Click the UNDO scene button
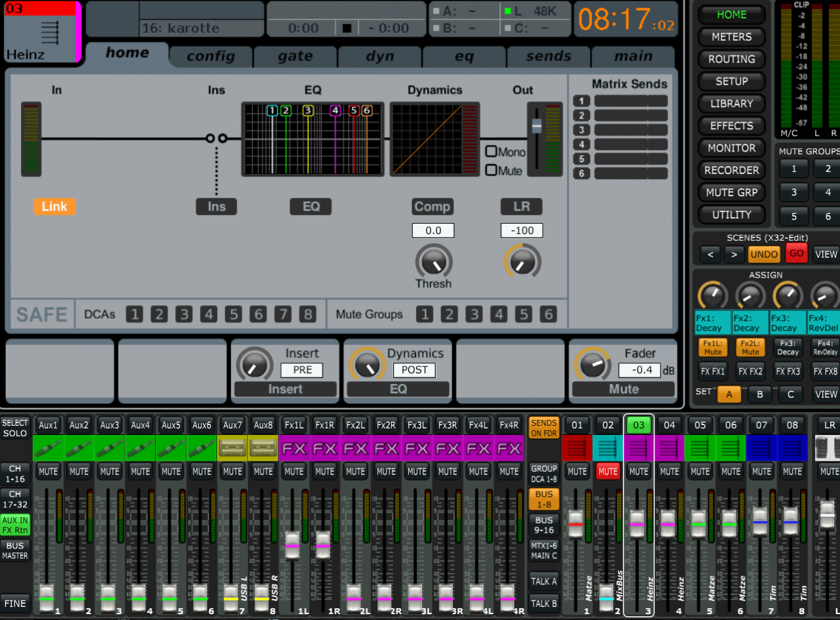This screenshot has width=840, height=620. pos(765,254)
